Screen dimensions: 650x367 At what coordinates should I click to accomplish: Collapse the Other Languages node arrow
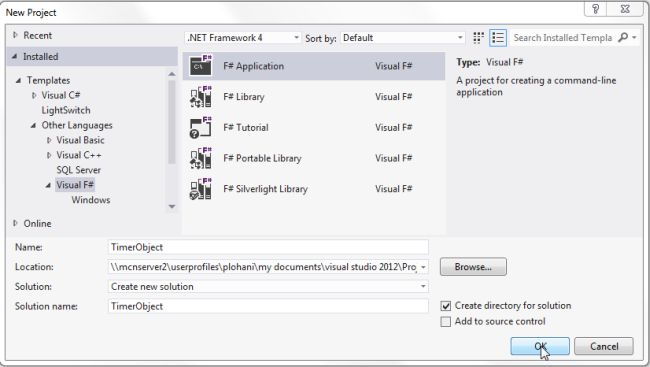pos(33,125)
